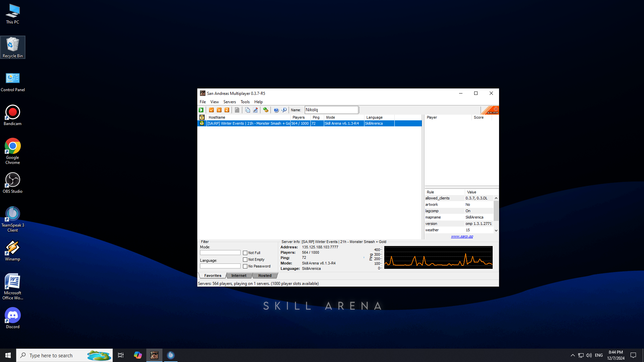Open the Tools menu
The image size is (644, 362).
pos(245,102)
